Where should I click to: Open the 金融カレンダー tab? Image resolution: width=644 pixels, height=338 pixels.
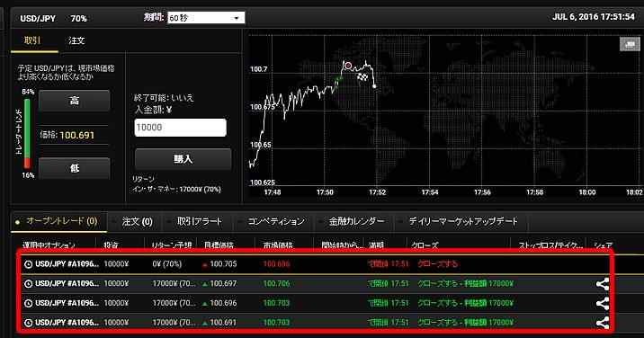tap(355, 221)
